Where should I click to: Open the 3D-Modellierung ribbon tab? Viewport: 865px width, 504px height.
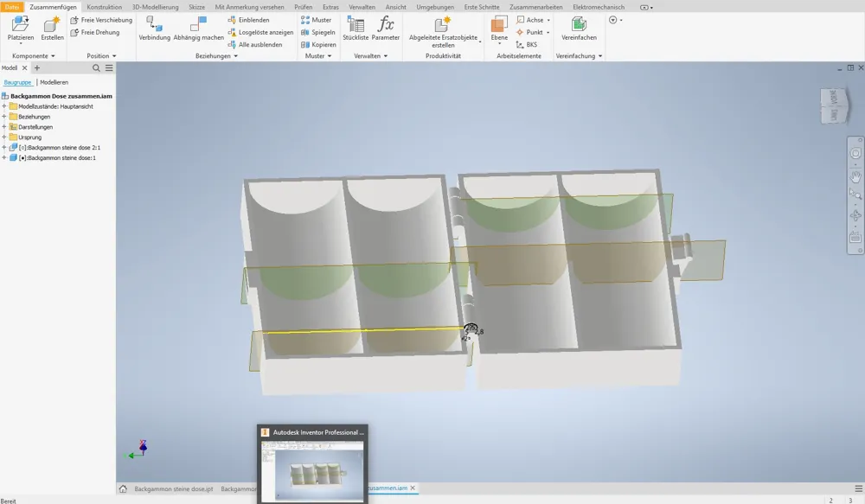[x=155, y=7]
